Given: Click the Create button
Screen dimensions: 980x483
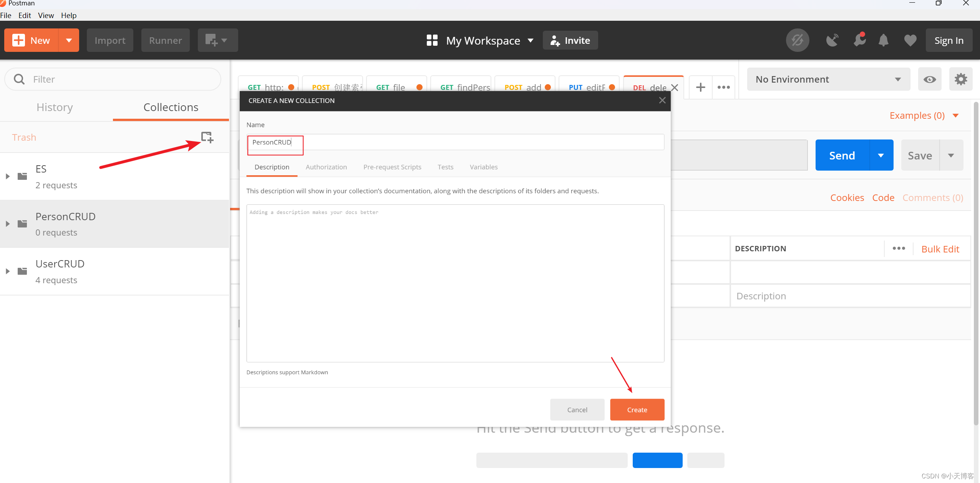Looking at the screenshot, I should click(637, 410).
